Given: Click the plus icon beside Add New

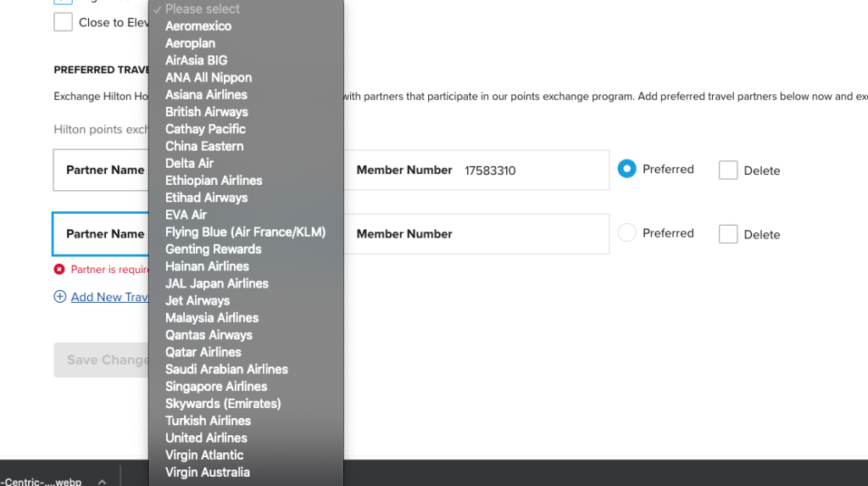Looking at the screenshot, I should (x=60, y=297).
